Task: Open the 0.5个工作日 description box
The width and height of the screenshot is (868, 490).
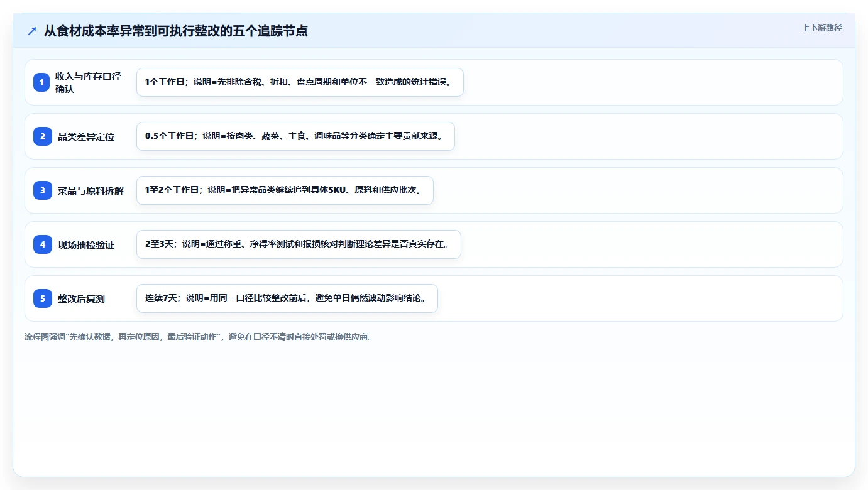Action: (295, 136)
